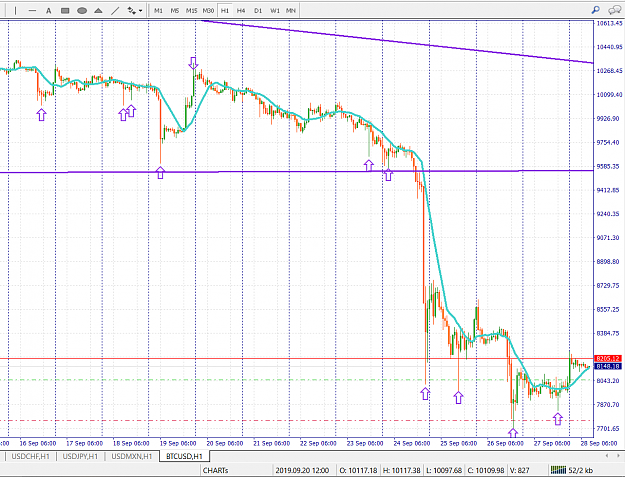The height and width of the screenshot is (477, 625).
Task: Switch timeframe to MN monthly
Action: pos(291,10)
